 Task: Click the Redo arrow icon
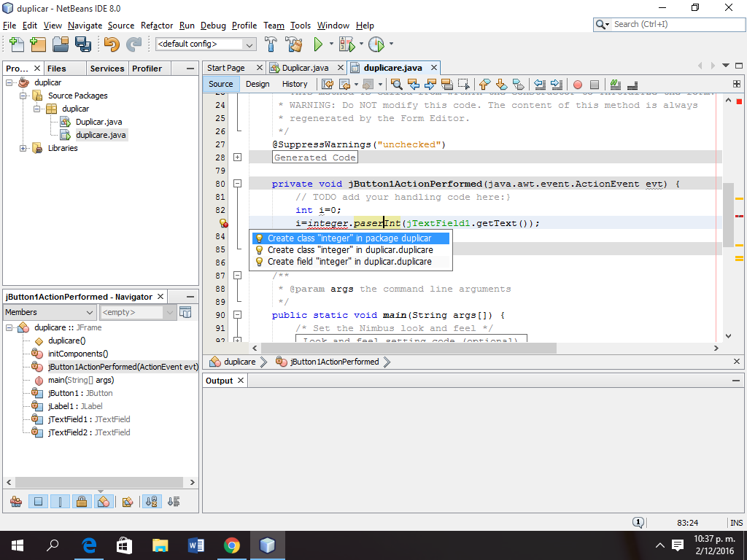tap(134, 44)
